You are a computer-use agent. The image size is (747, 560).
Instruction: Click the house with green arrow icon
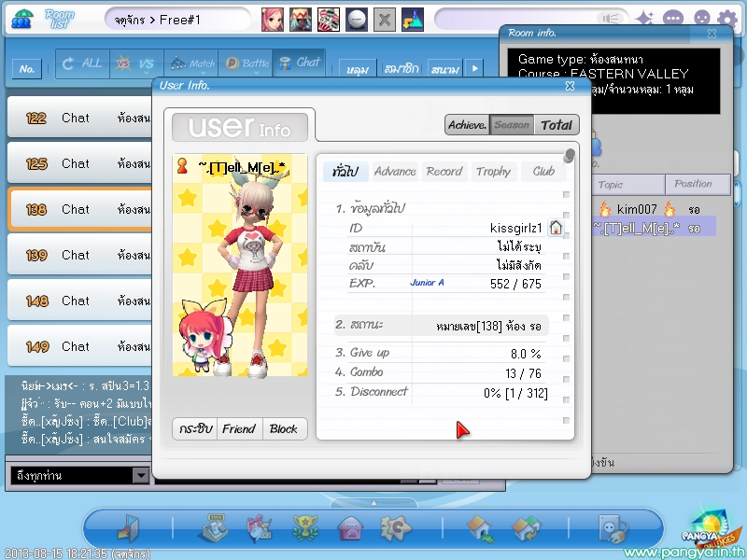[480, 528]
